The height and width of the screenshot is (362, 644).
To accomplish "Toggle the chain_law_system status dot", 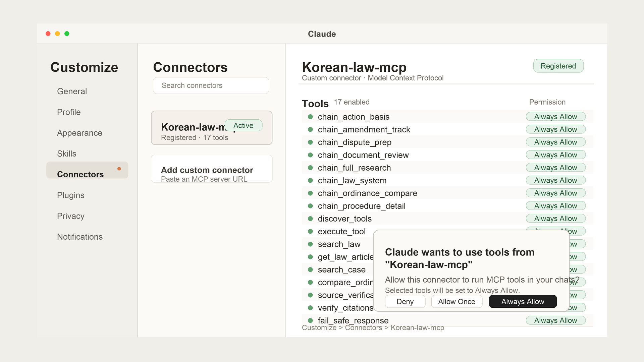I will 311,180.
